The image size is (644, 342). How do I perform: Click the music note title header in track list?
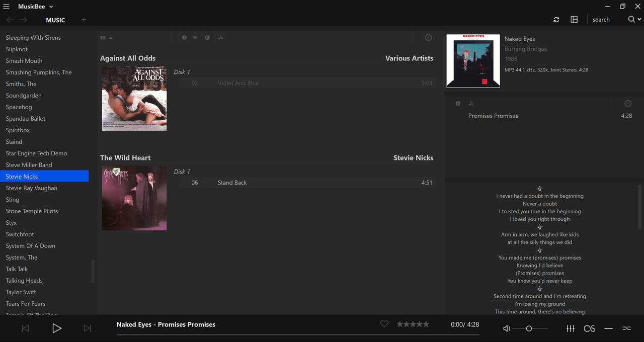(220, 38)
